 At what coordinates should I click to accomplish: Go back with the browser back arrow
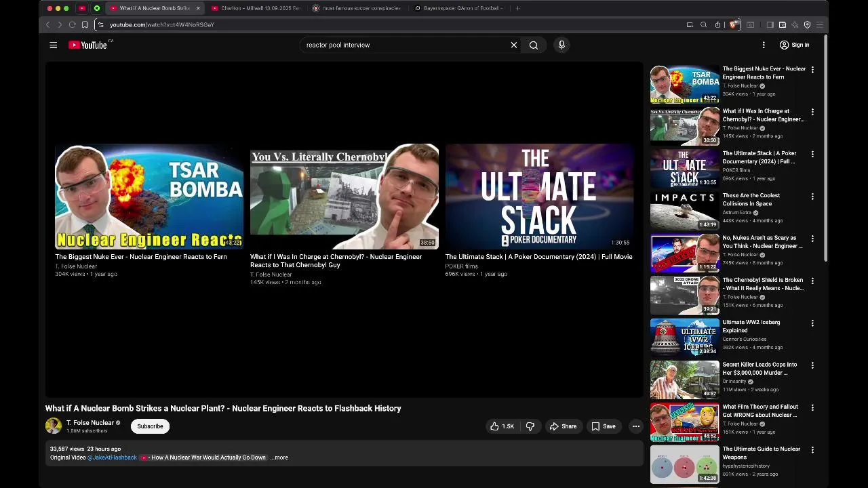tap(47, 24)
